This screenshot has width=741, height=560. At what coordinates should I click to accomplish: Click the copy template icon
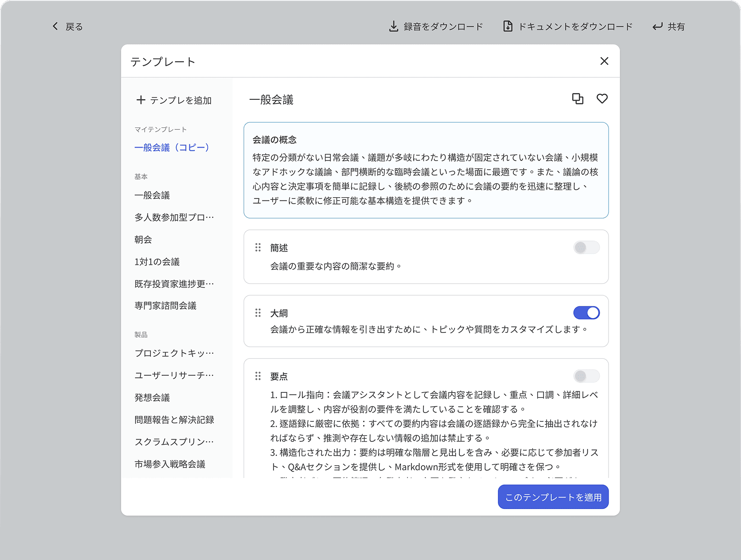tap(577, 99)
